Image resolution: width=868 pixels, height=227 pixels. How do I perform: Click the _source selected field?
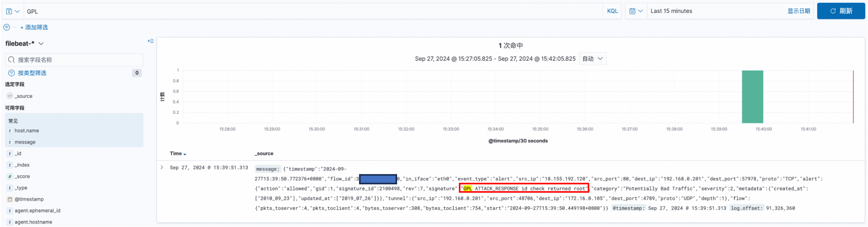click(x=23, y=96)
